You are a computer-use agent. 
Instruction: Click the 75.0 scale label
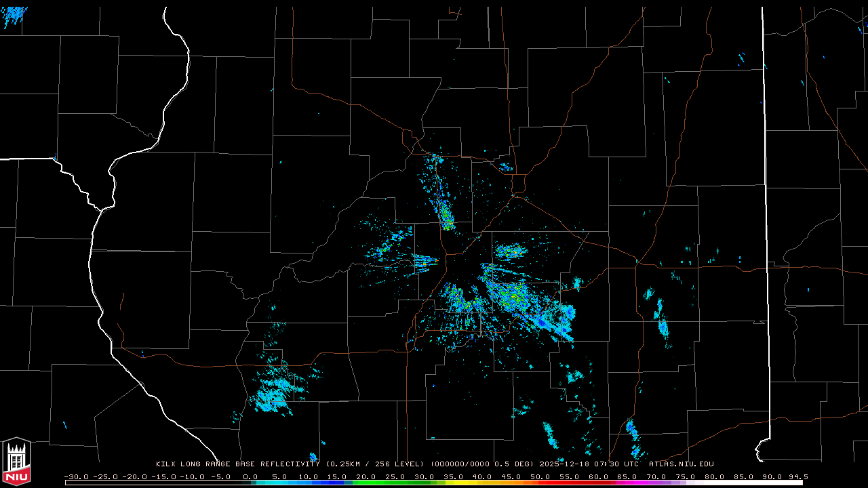tap(686, 476)
